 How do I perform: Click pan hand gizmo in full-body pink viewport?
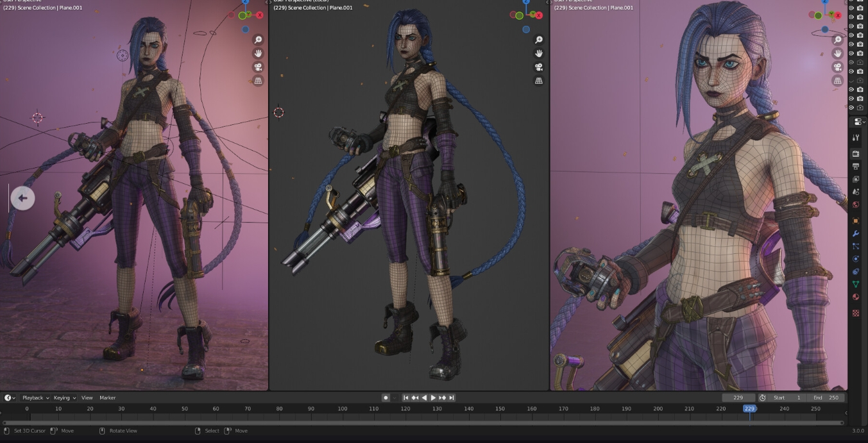(259, 53)
